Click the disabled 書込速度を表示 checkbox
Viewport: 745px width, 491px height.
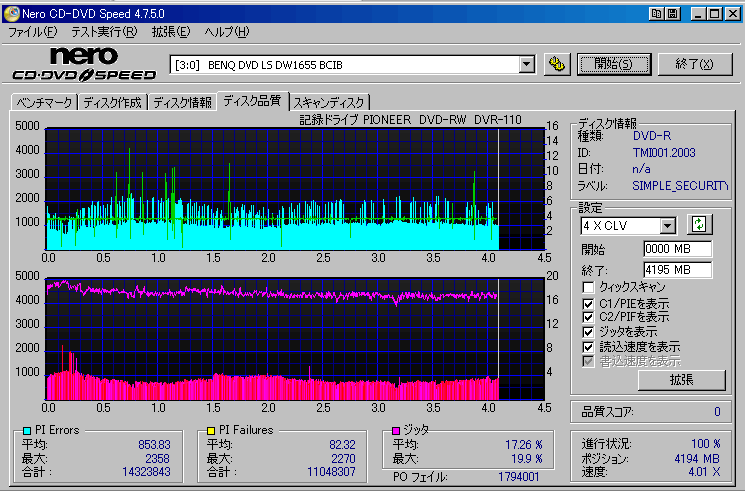(588, 361)
